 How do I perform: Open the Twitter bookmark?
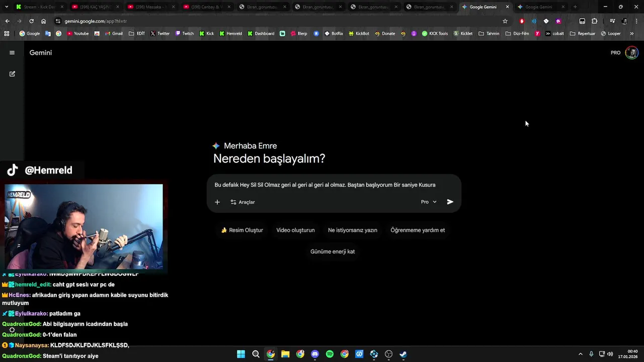(x=160, y=34)
